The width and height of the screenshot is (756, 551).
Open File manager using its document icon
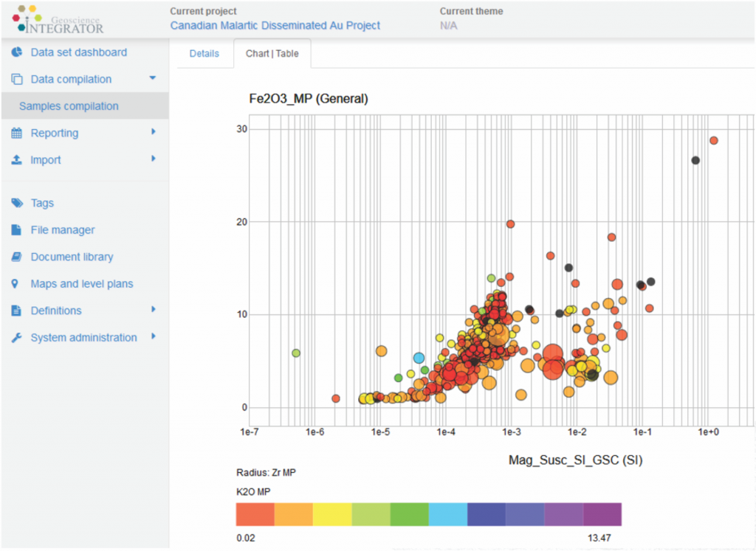click(x=15, y=229)
